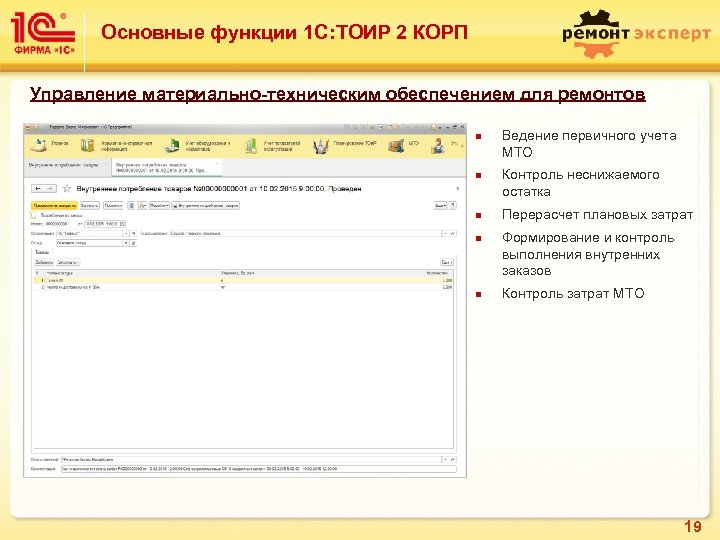Click the Упаковка, Ед. изм. column header
720x540 pixels.
tap(237, 273)
